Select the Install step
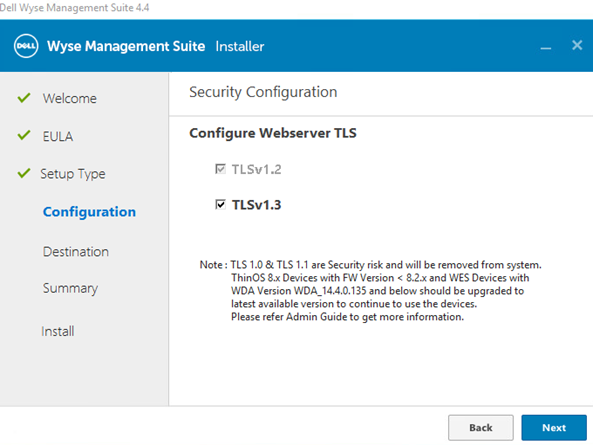 tap(57, 332)
